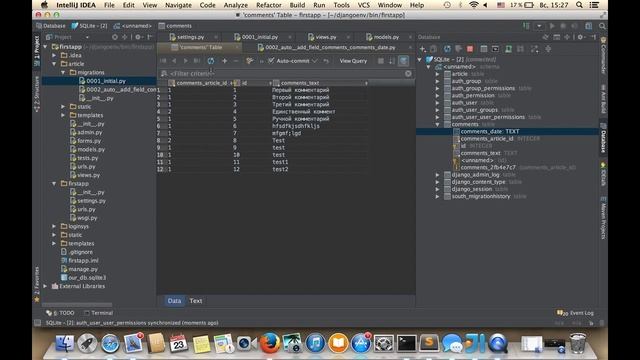The height and width of the screenshot is (360, 640).
Task: Click the highlighted icon right of View Query
Action: pos(403,61)
